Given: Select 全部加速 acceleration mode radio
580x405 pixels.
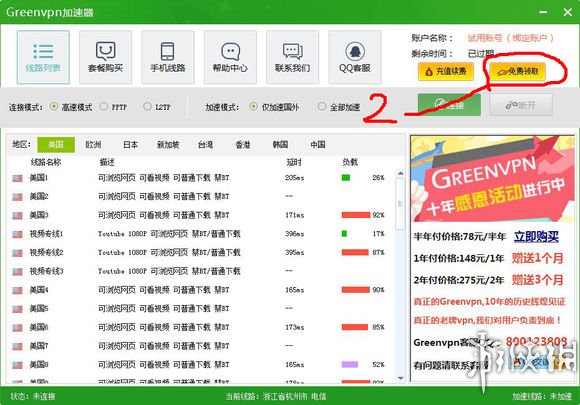Looking at the screenshot, I should pyautogui.click(x=322, y=107).
